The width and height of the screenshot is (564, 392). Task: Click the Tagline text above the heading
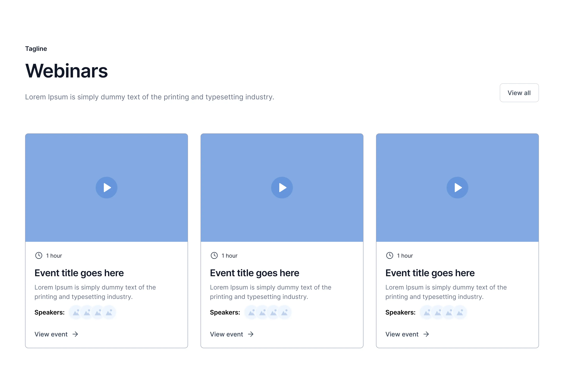point(36,49)
